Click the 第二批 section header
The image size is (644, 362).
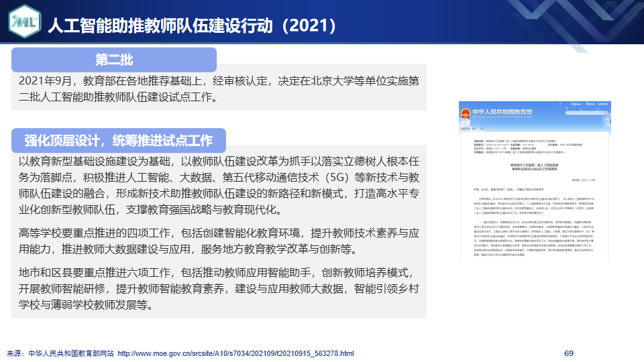click(x=114, y=60)
